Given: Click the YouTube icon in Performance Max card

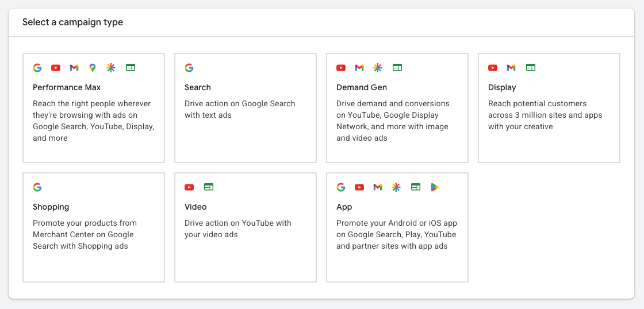Looking at the screenshot, I should [x=56, y=68].
